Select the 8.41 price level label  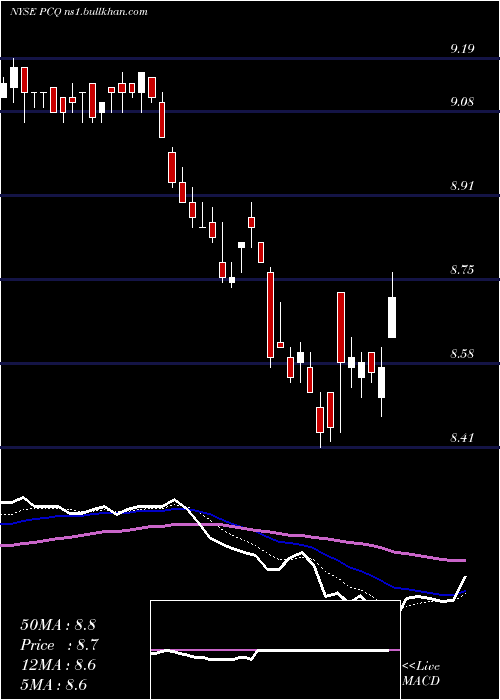pos(461,438)
